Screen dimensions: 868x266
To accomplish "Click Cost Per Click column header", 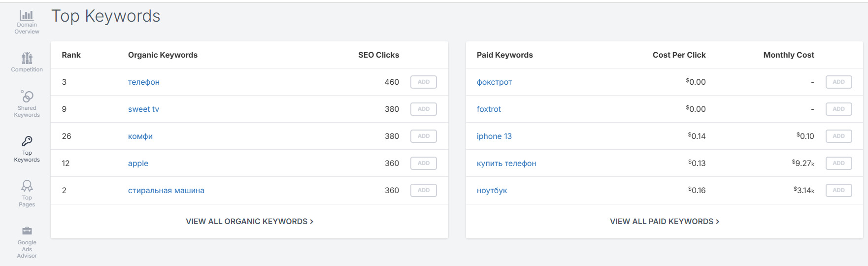I will 679,55.
